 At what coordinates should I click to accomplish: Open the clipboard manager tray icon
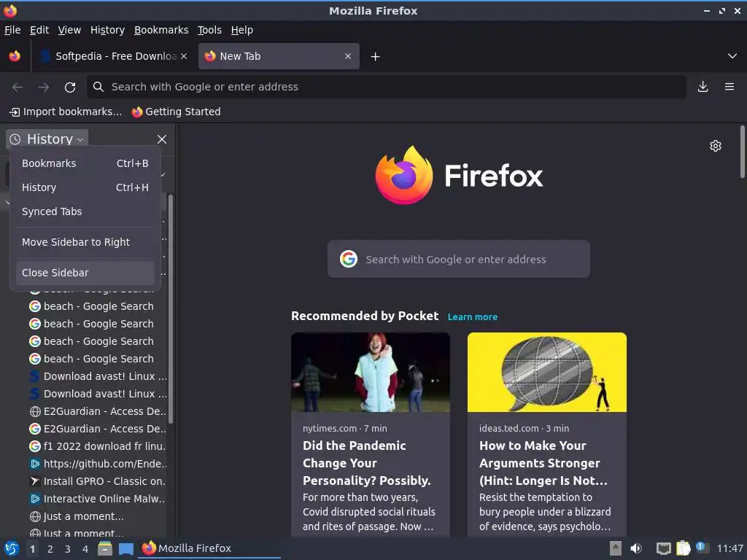(x=683, y=548)
